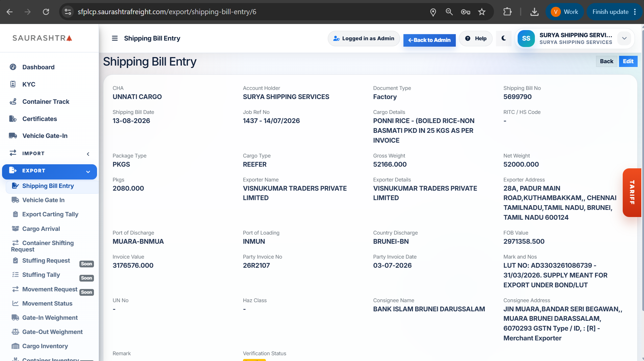
Task: Click the Certificates icon
Action: coord(13,119)
